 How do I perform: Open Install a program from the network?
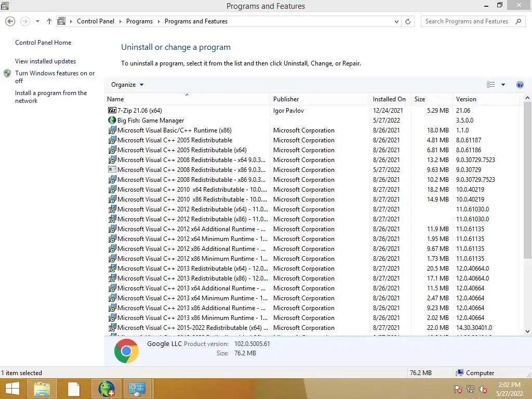[51, 97]
